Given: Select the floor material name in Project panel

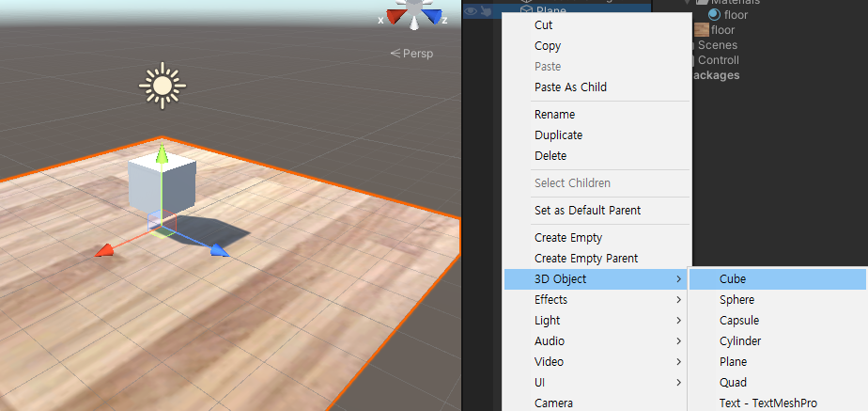Looking at the screenshot, I should (x=736, y=15).
